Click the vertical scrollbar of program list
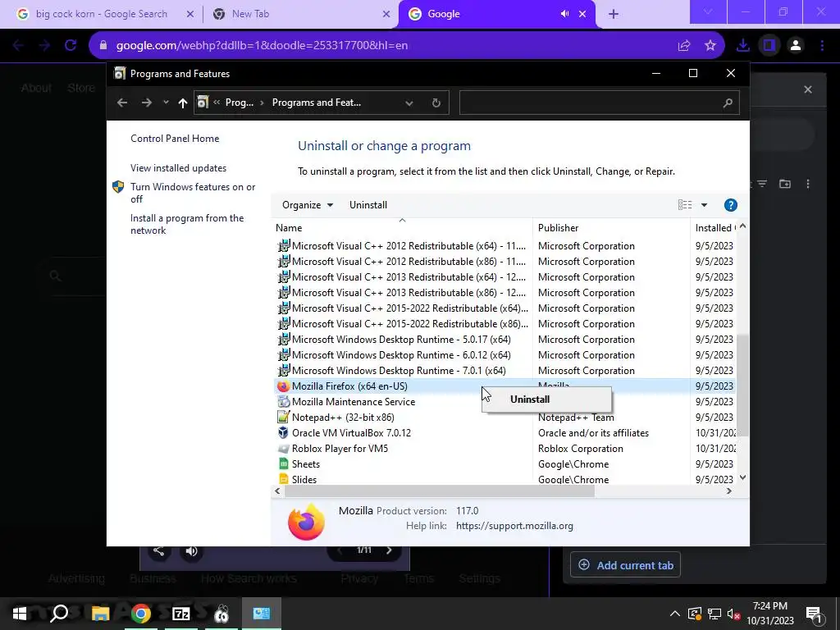The height and width of the screenshot is (630, 840). pos(742,386)
